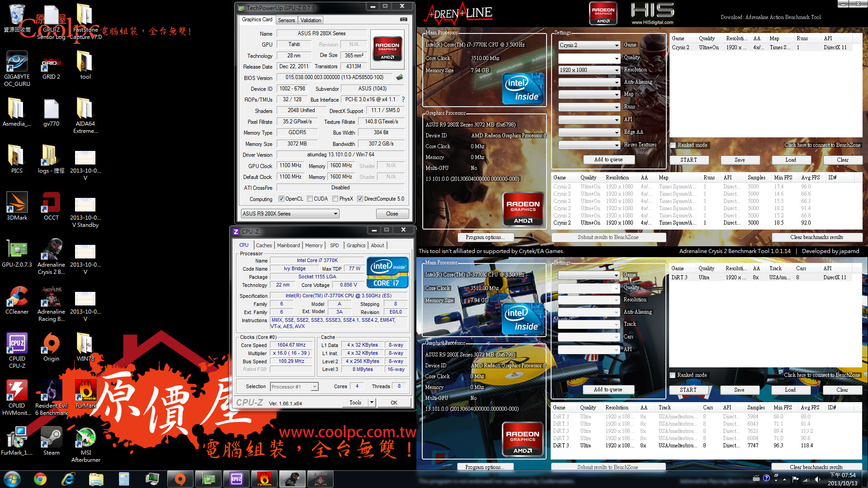
Task: Click START in Crysis 2 benchmark tool
Action: coord(689,160)
